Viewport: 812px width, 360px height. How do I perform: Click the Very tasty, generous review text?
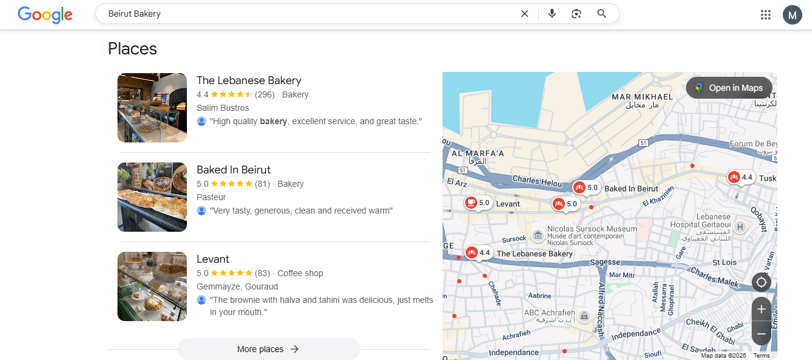(x=301, y=211)
